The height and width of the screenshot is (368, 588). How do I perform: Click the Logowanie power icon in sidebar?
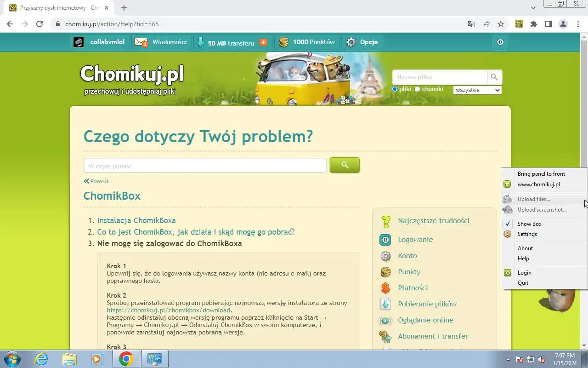385,240
